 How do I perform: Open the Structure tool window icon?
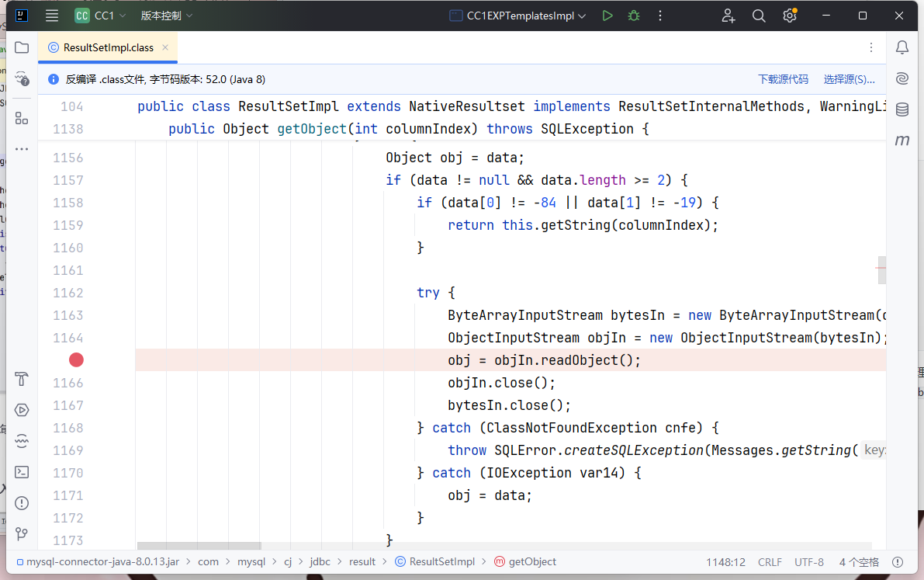coord(22,118)
